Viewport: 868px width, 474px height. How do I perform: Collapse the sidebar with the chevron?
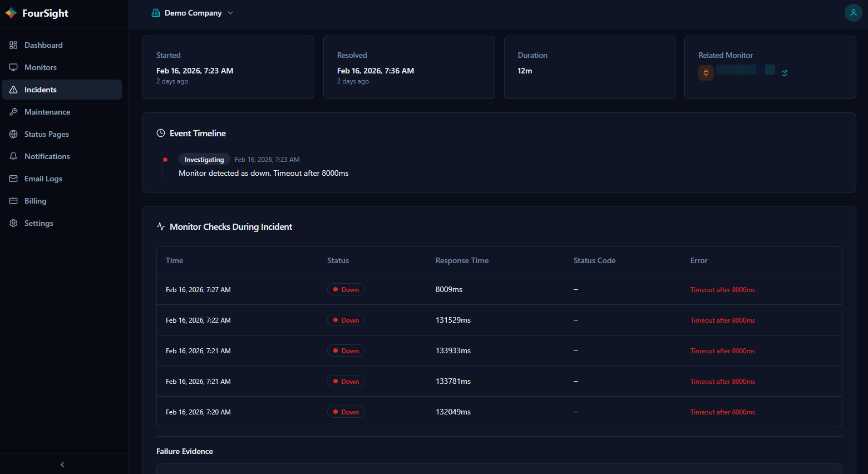62,464
